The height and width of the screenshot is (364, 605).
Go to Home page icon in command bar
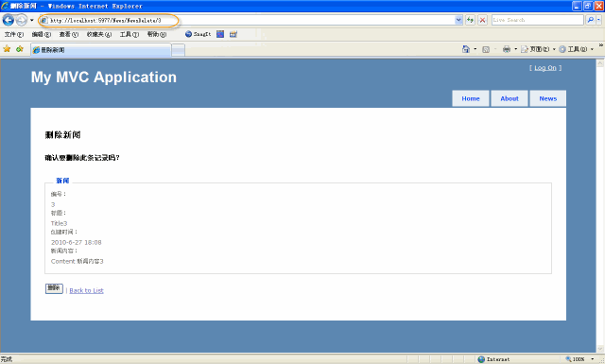tap(466, 49)
